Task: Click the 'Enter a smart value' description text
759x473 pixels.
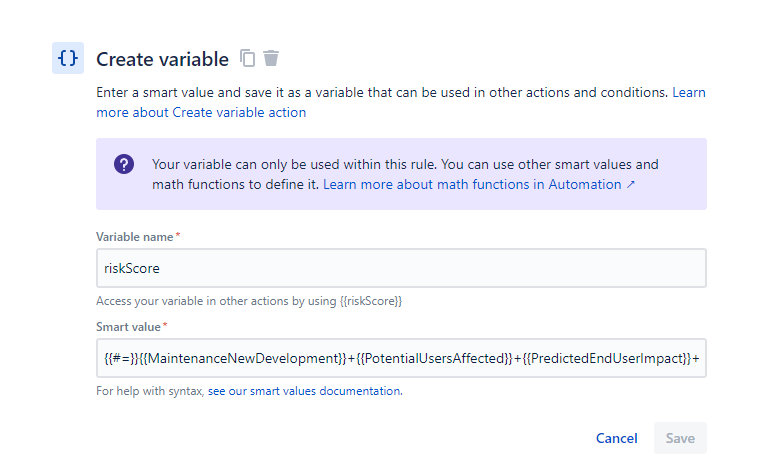Action: (x=380, y=92)
